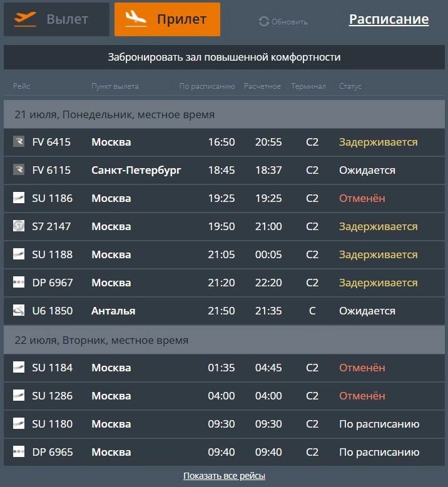
Task: Select the SU 1188 flight row
Action: (224, 254)
